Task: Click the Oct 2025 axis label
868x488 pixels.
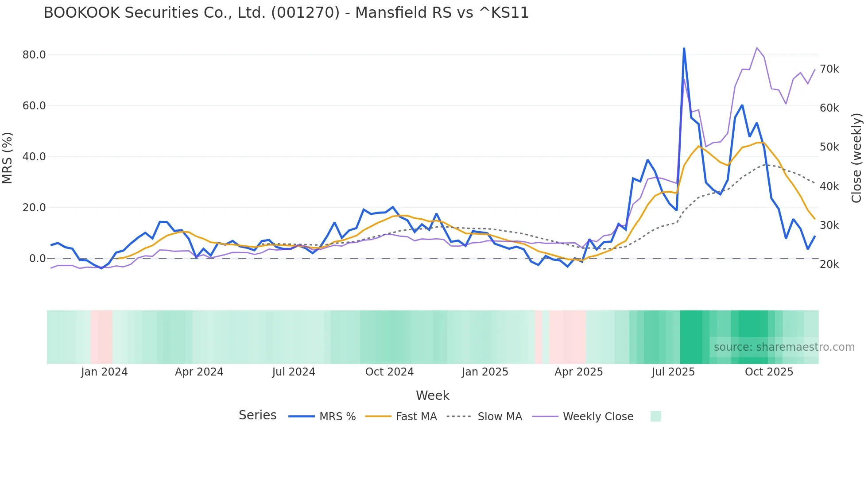Action: tap(769, 372)
